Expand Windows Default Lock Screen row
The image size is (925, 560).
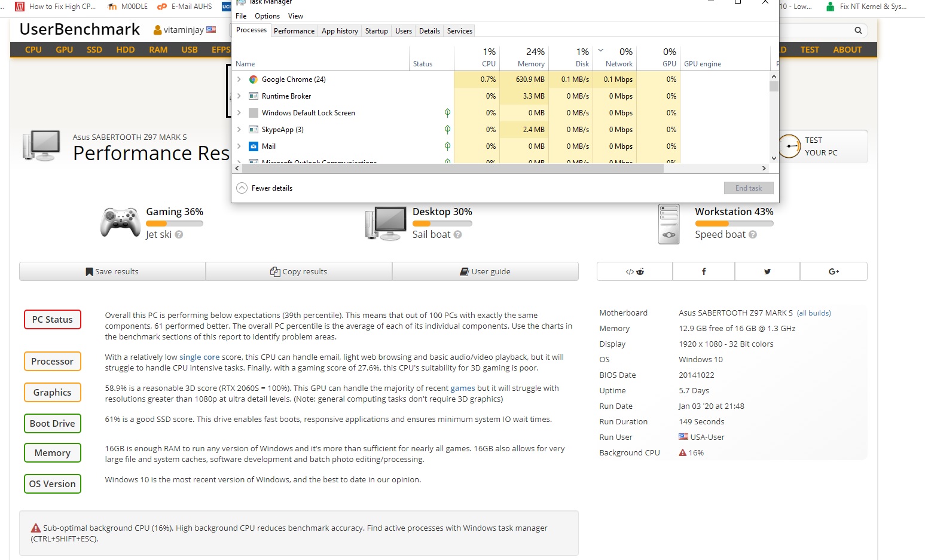coord(239,112)
